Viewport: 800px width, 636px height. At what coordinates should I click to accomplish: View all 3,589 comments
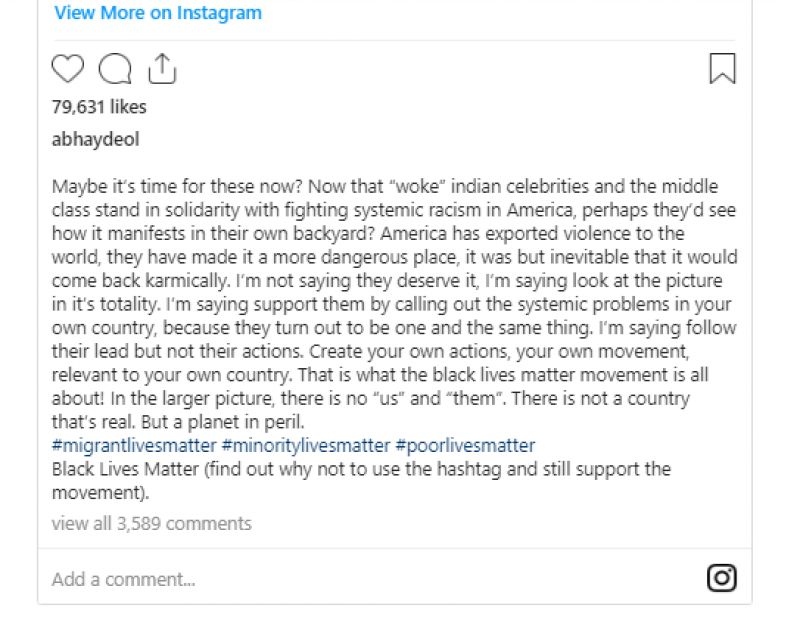tap(151, 523)
